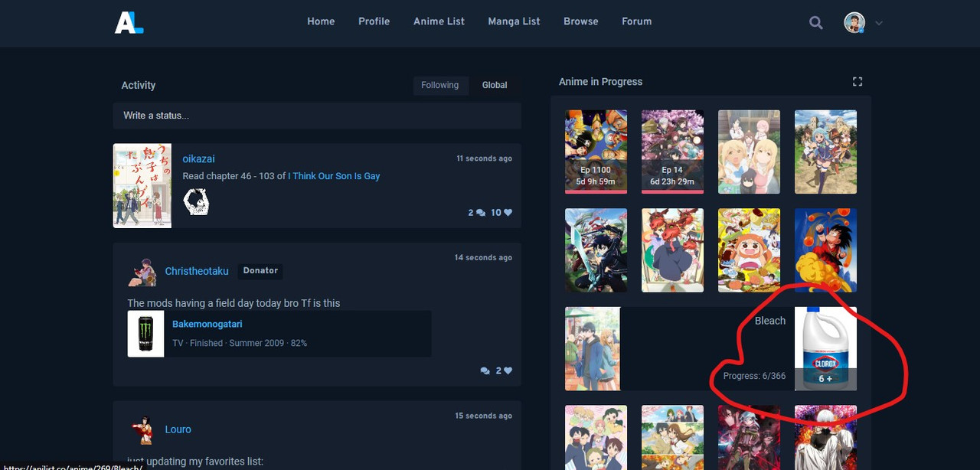Viewport: 980px width, 470px height.
Task: Click 15 seconds ago timestamp
Action: [483, 416]
